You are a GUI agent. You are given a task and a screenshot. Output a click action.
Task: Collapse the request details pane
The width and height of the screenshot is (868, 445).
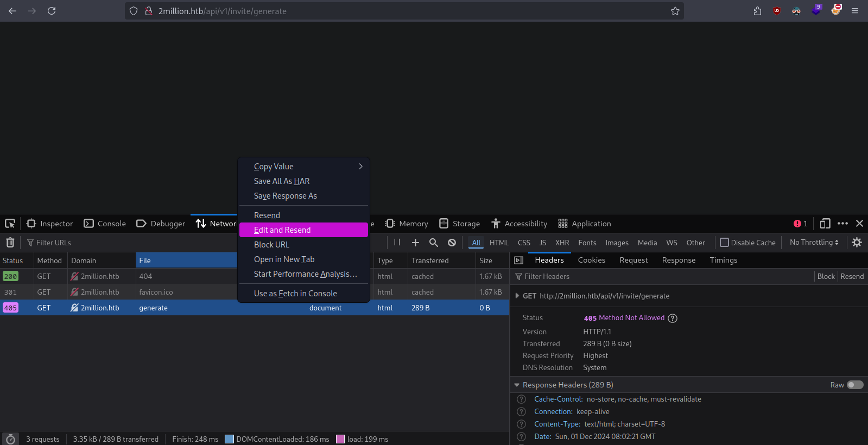[518, 260]
